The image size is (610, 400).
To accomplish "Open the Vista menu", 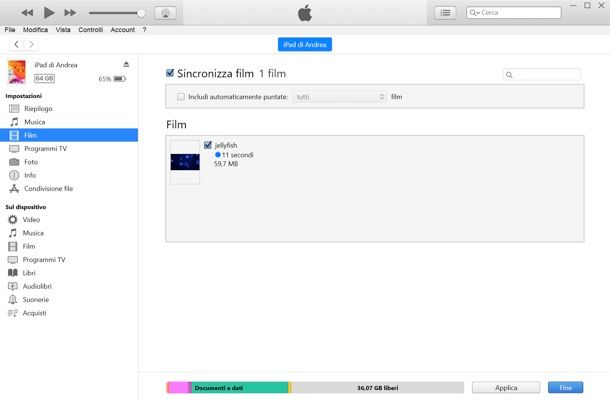I will [63, 30].
